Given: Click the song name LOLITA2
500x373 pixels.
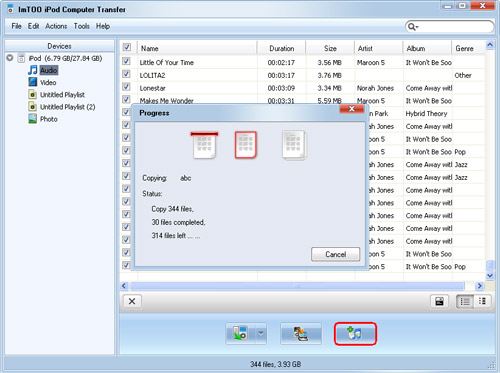Looking at the screenshot, I should [x=152, y=75].
